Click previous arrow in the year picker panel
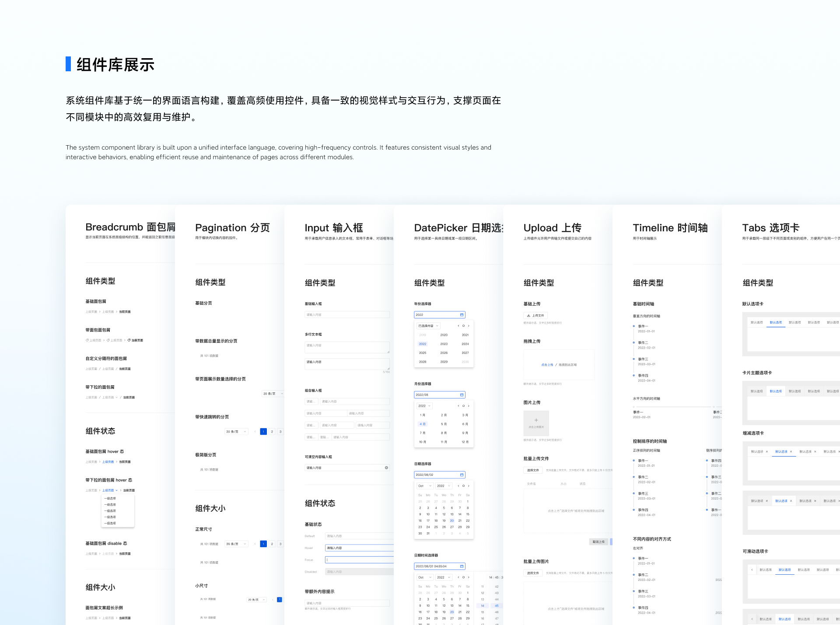 click(458, 326)
